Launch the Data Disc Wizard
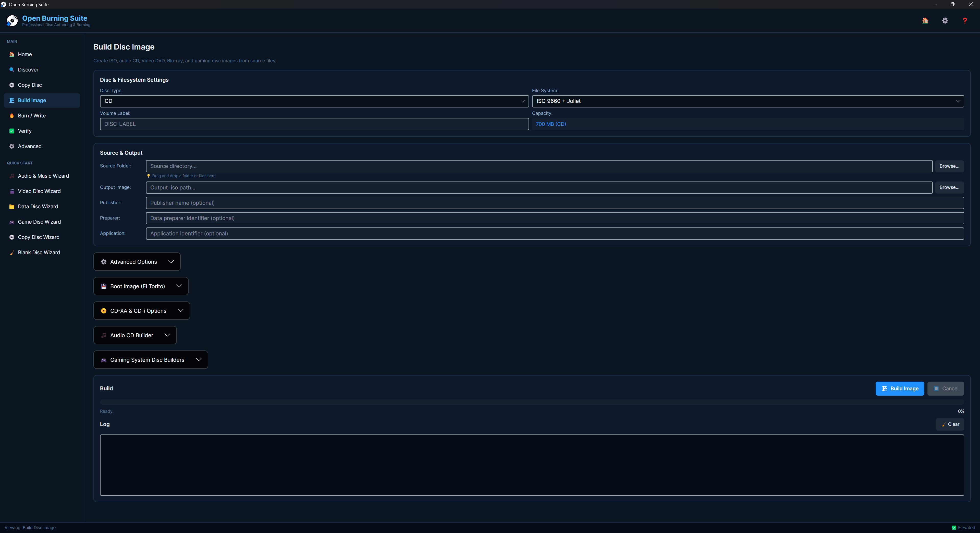This screenshot has width=980, height=533. 42,207
